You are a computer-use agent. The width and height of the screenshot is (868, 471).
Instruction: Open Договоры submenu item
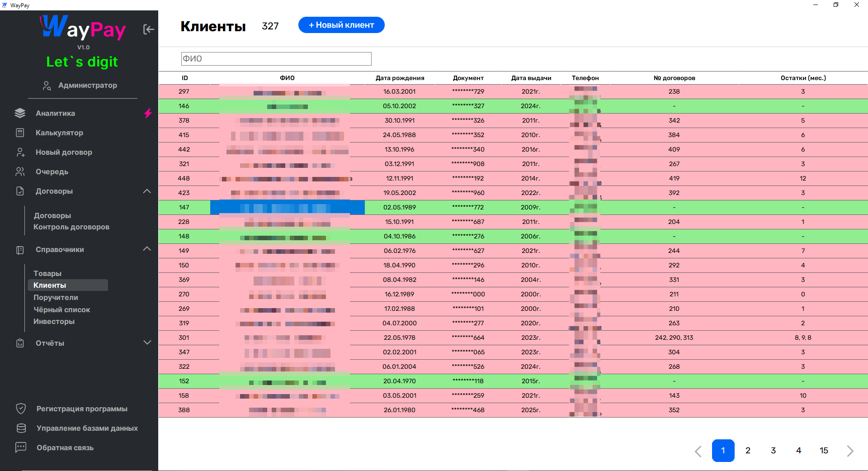(x=52, y=215)
